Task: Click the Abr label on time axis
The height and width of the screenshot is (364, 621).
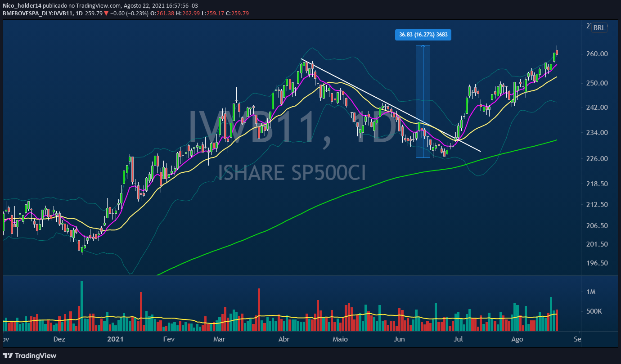Action: point(284,339)
